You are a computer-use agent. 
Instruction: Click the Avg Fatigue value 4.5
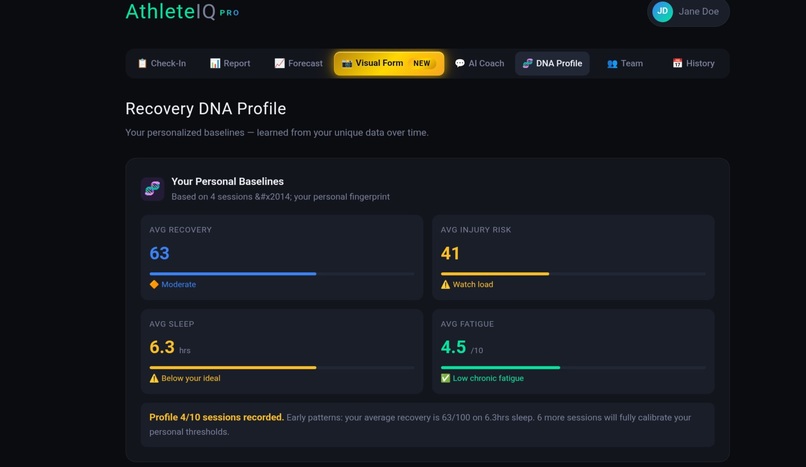pyautogui.click(x=453, y=347)
